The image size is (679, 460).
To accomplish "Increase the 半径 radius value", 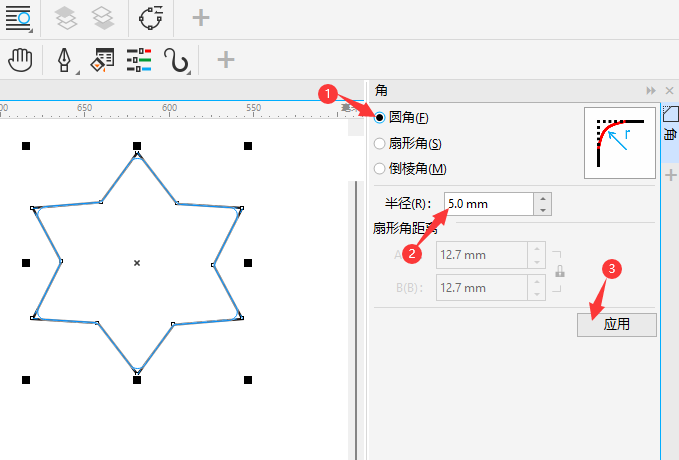I will (543, 198).
